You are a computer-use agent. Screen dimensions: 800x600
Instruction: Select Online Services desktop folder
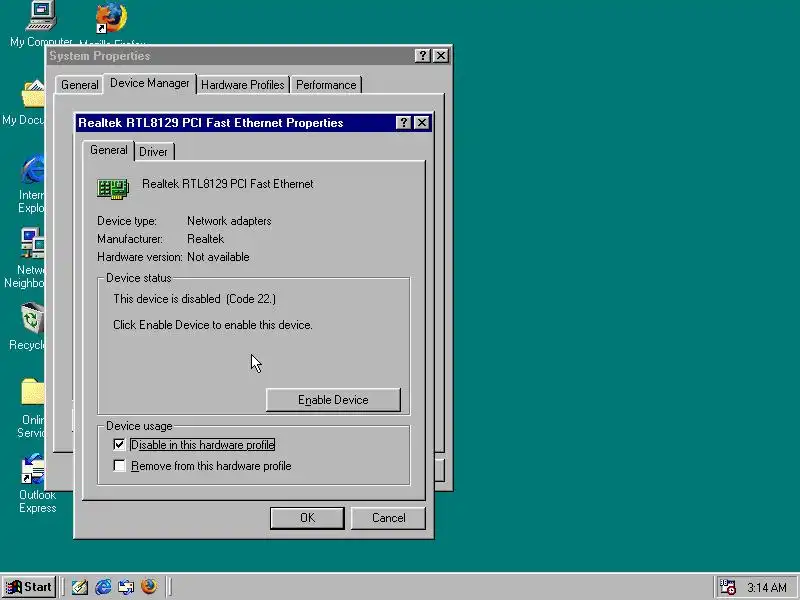coord(31,408)
